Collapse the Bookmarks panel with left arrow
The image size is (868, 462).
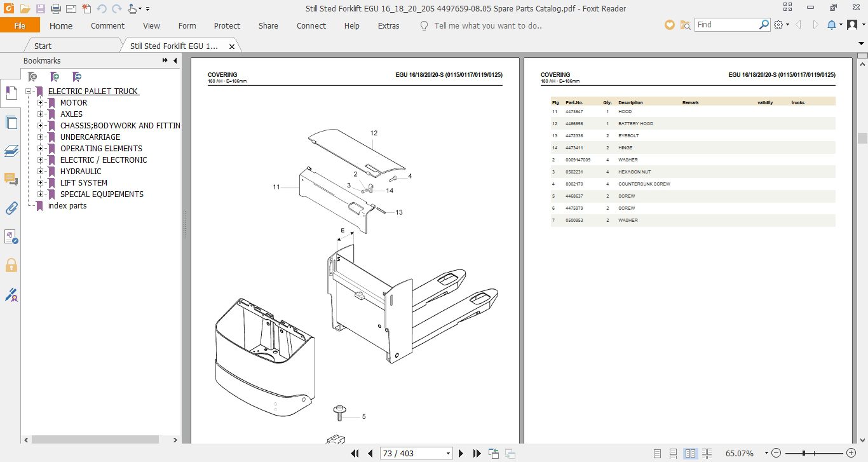tap(175, 61)
